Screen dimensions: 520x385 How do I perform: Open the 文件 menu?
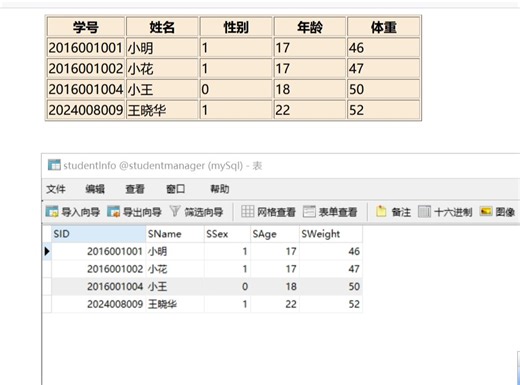(56, 189)
